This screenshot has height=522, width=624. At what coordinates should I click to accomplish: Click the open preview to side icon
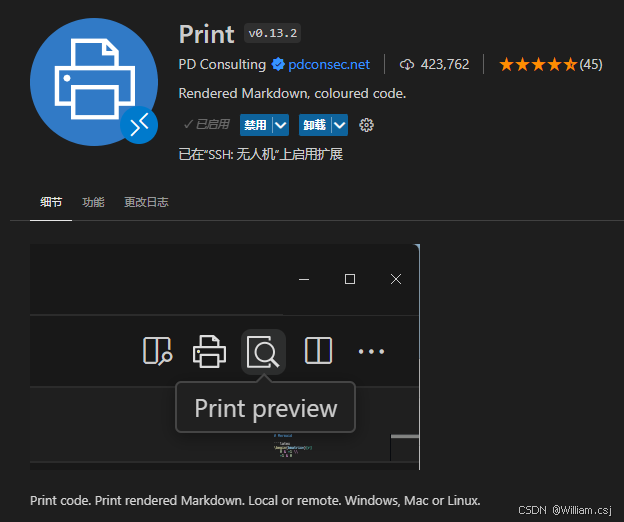[157, 351]
